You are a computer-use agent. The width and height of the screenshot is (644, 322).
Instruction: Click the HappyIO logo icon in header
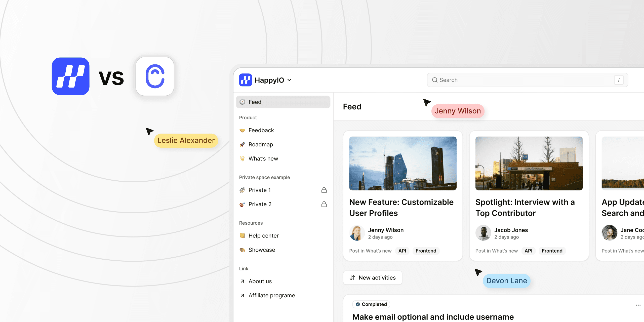click(x=245, y=80)
